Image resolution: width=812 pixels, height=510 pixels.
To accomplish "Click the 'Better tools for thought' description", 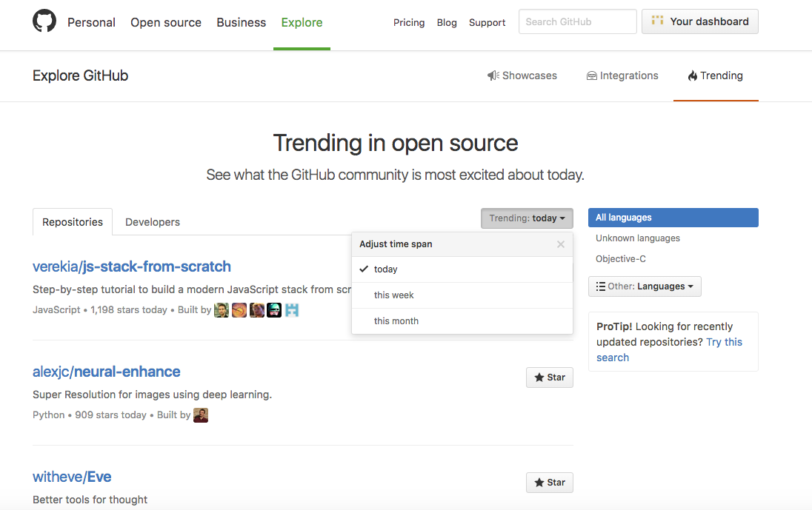I will click(x=90, y=500).
